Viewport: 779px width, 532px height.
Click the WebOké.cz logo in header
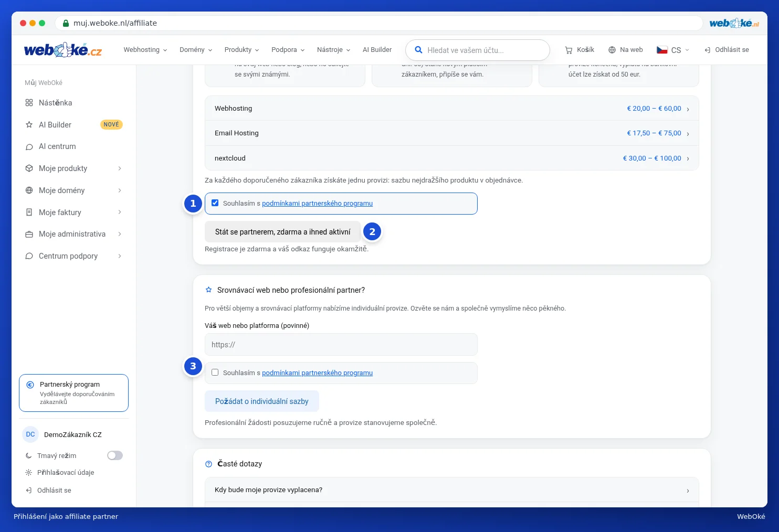pyautogui.click(x=63, y=50)
